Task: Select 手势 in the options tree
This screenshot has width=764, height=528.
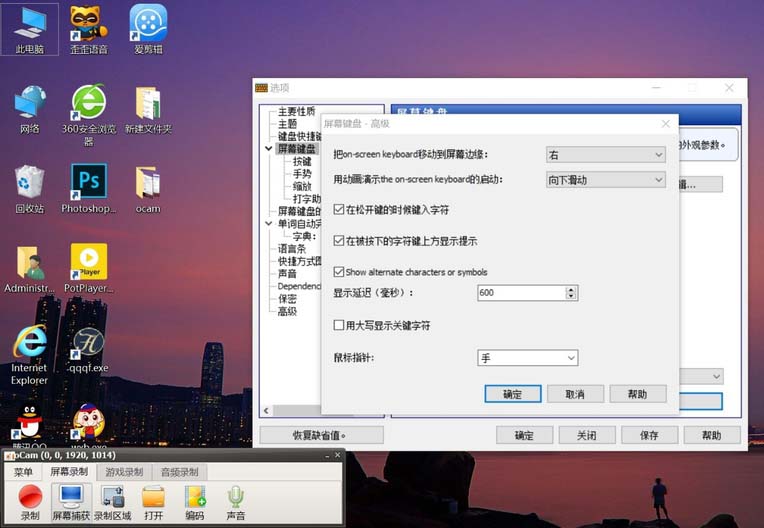Action: pyautogui.click(x=302, y=173)
